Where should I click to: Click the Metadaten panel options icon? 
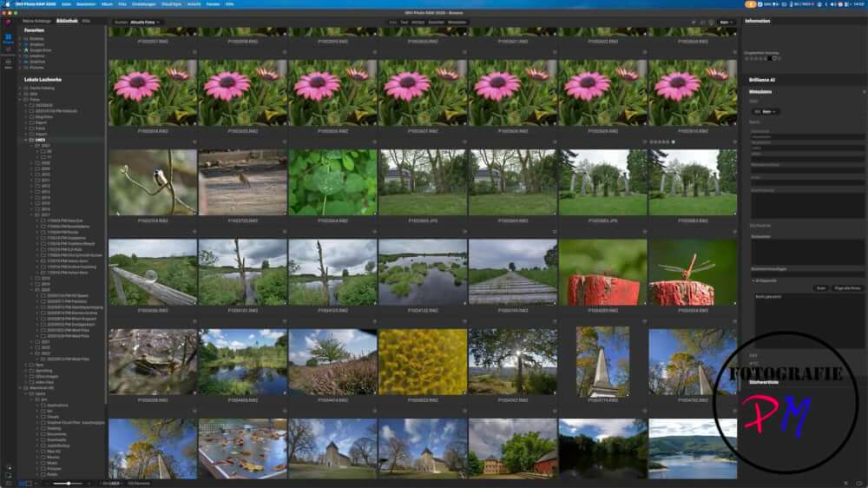tap(863, 91)
